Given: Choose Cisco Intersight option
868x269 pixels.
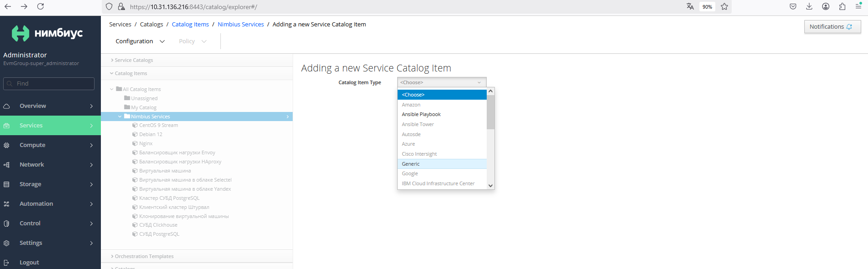Looking at the screenshot, I should (442, 154).
